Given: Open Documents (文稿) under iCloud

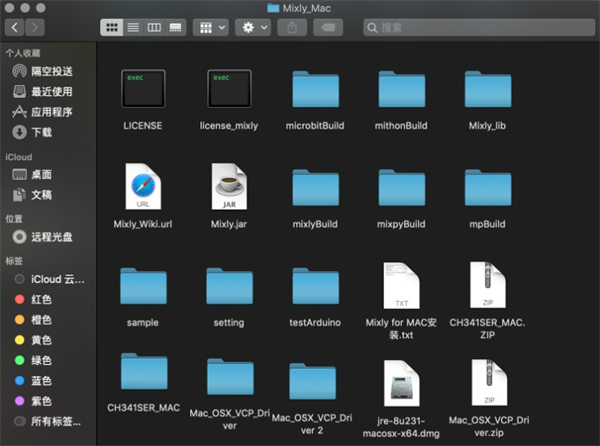Looking at the screenshot, I should 33,195.
